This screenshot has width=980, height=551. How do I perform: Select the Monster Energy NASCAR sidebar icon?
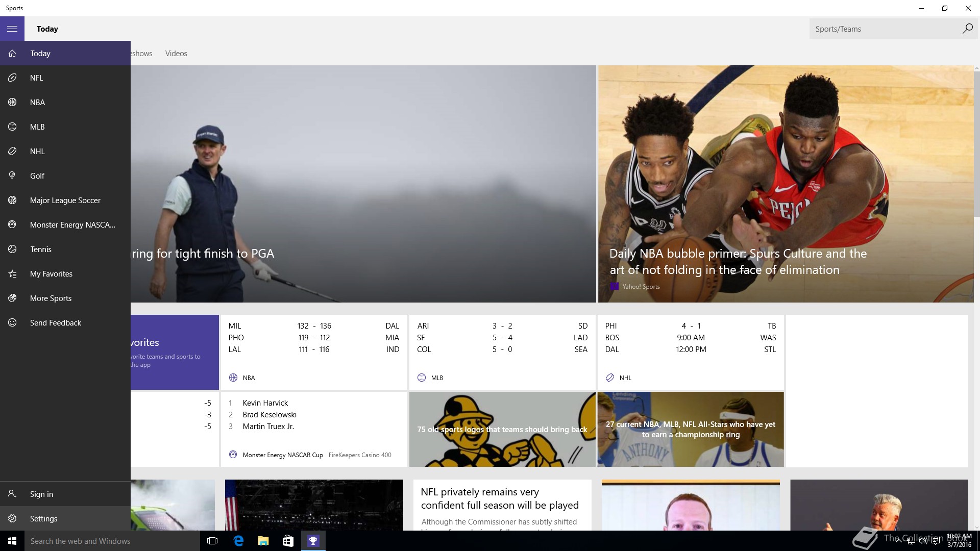12,225
